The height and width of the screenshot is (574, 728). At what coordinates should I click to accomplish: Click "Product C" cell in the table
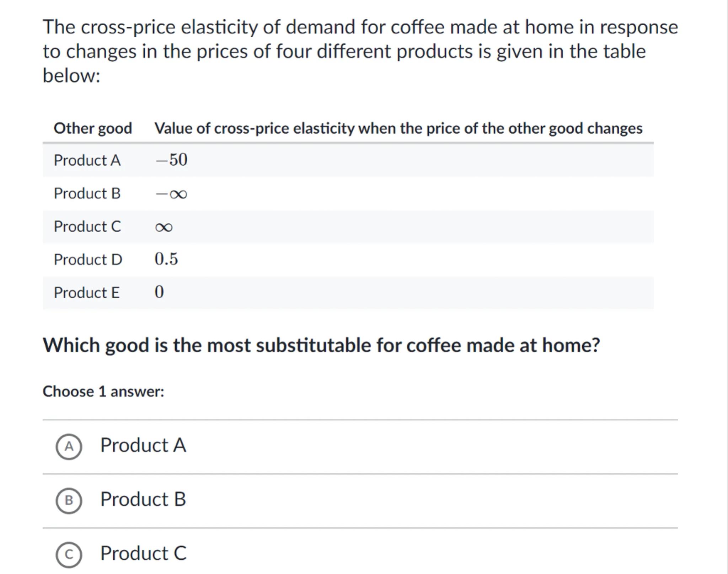pyautogui.click(x=87, y=227)
